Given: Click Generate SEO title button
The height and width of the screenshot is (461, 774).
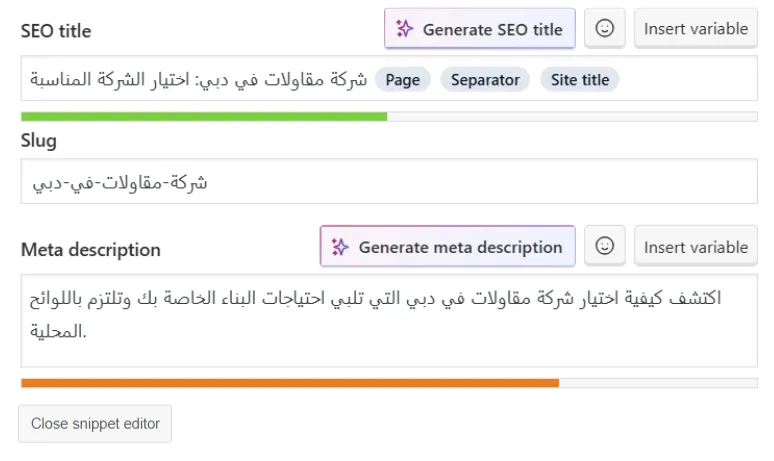Looking at the screenshot, I should [480, 29].
